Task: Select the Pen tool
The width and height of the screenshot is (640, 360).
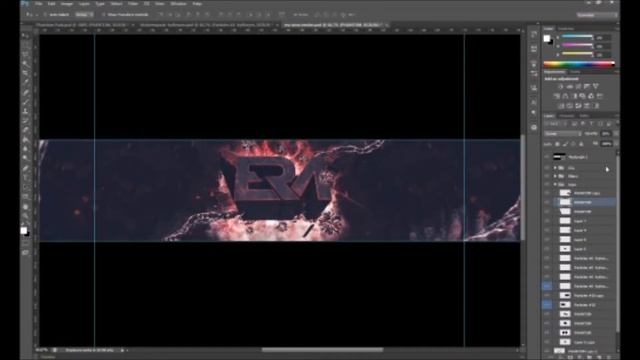Action: coord(26,167)
